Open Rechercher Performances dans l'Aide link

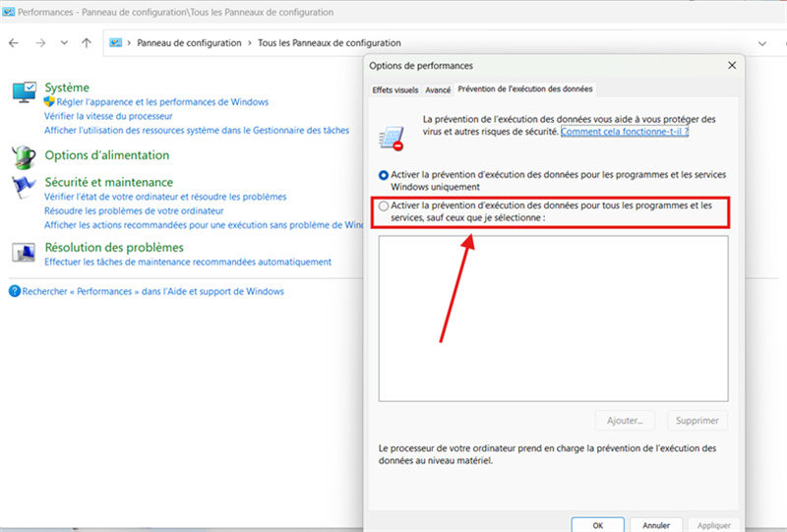coord(152,292)
